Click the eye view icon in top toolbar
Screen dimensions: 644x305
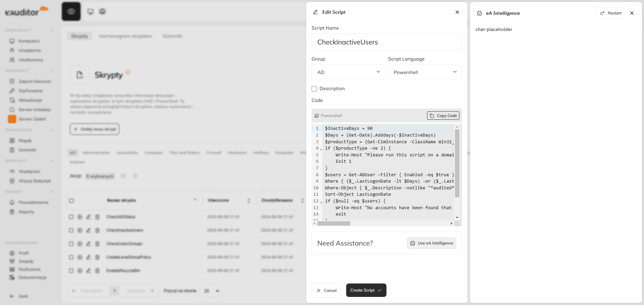(x=71, y=11)
